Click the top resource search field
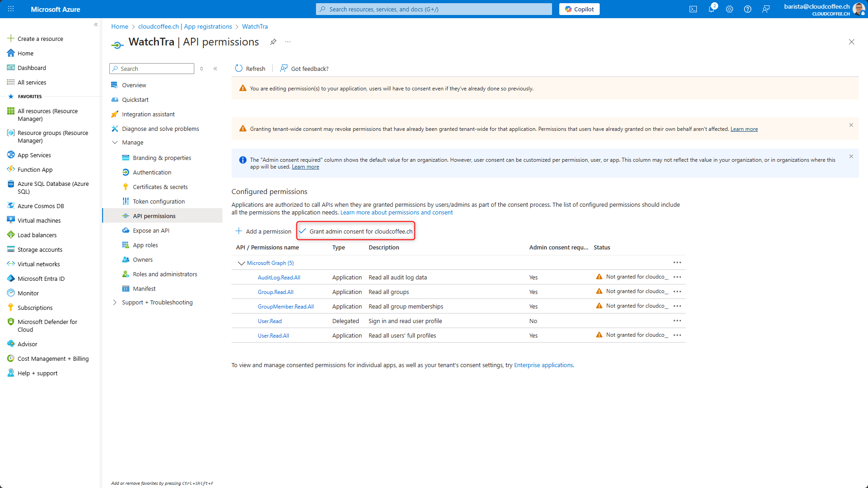 434,9
